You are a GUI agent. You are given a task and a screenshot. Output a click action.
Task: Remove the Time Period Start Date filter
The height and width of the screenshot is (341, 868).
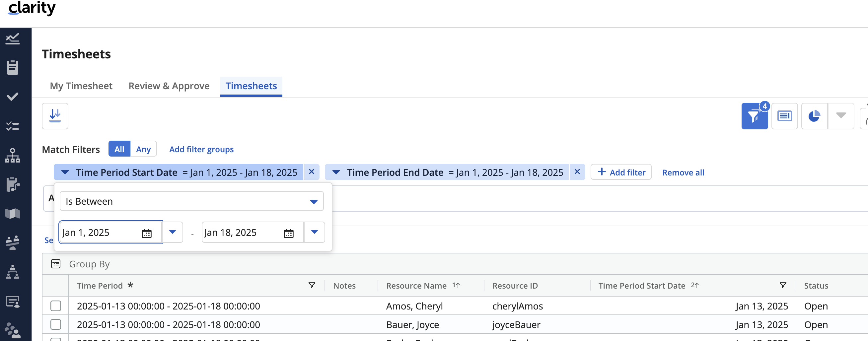(311, 172)
